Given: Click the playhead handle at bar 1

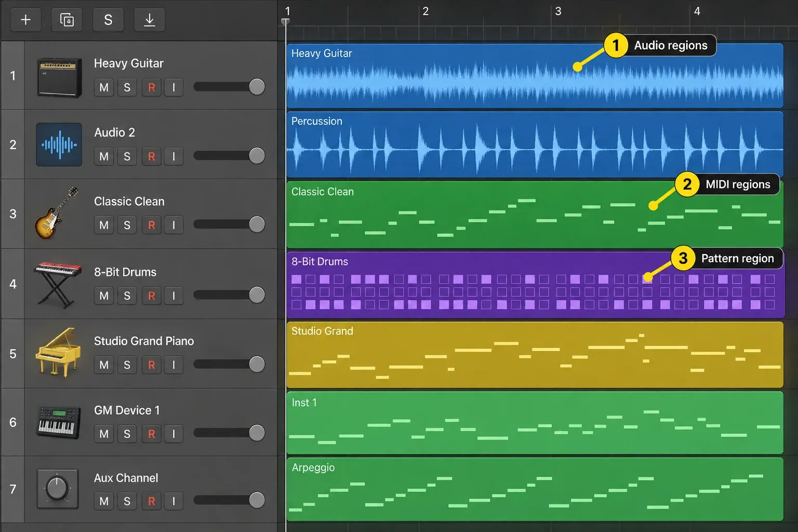Looking at the screenshot, I should click(285, 22).
